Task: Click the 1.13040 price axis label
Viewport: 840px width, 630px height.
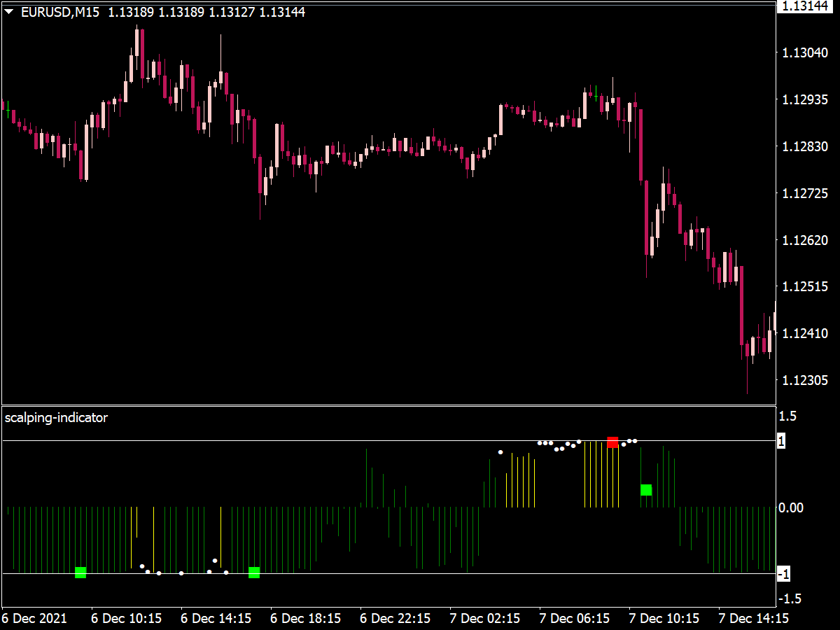Action: point(806,53)
